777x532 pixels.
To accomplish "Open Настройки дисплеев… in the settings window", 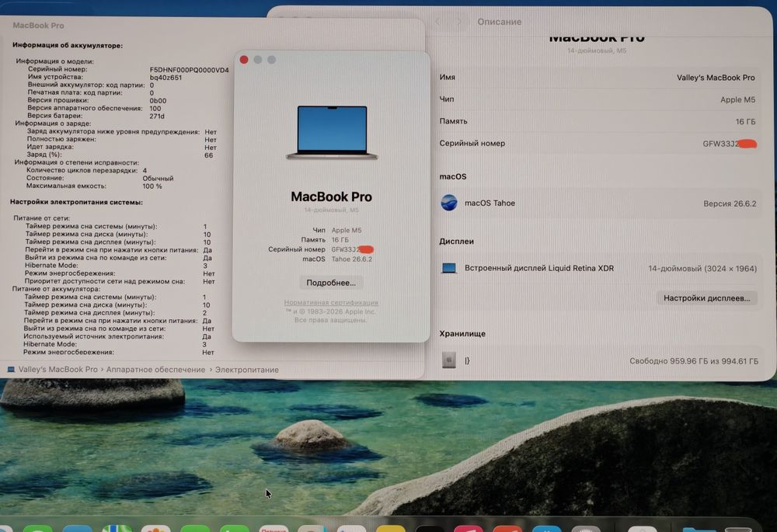I will point(706,298).
